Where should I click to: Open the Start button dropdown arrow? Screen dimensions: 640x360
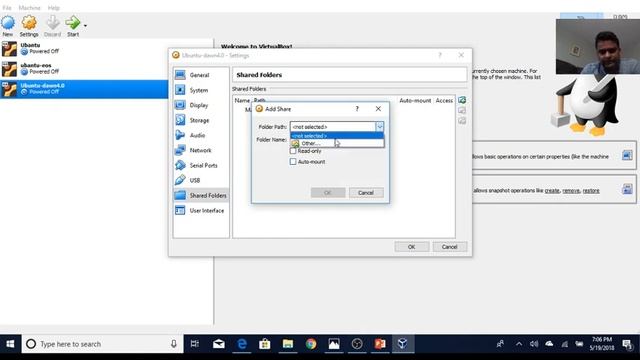[85, 25]
